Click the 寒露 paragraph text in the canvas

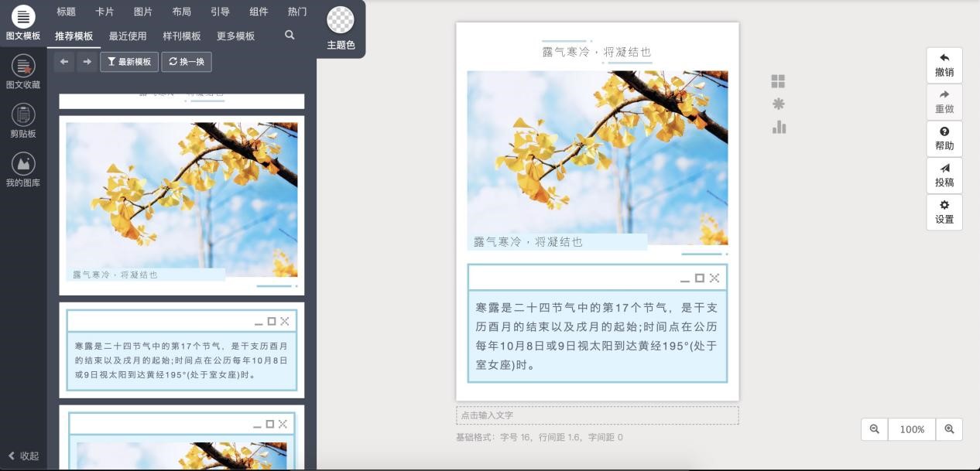pyautogui.click(x=598, y=336)
